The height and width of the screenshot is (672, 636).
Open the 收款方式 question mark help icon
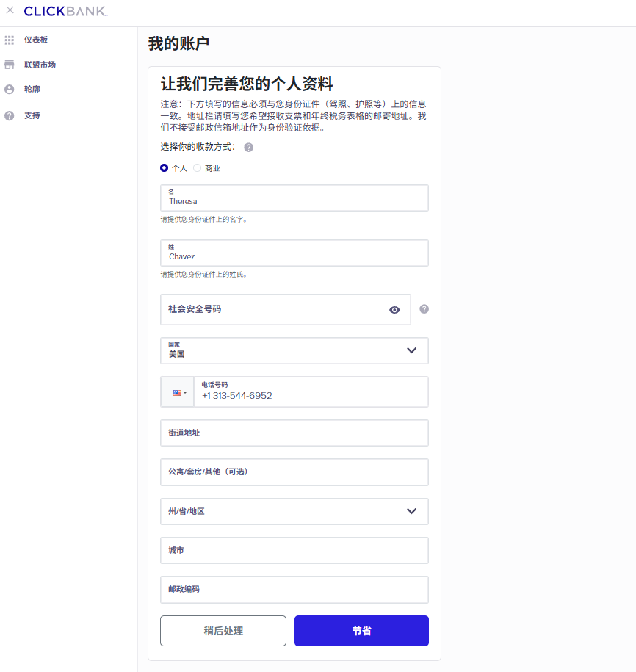pyautogui.click(x=248, y=147)
